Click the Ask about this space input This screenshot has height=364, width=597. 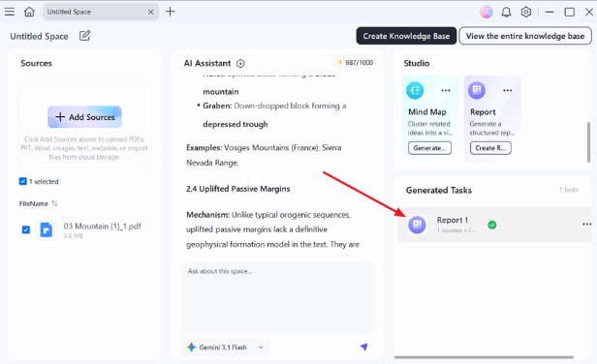coord(277,297)
